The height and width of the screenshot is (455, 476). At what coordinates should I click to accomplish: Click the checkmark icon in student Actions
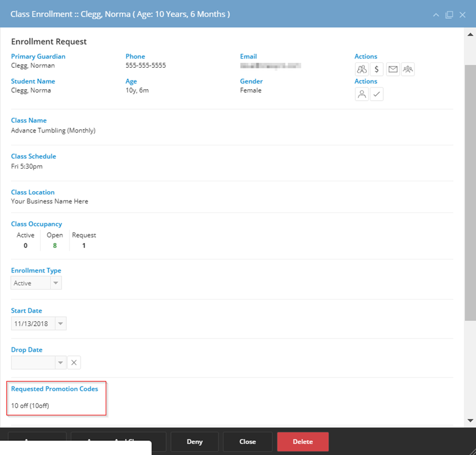pyautogui.click(x=377, y=94)
